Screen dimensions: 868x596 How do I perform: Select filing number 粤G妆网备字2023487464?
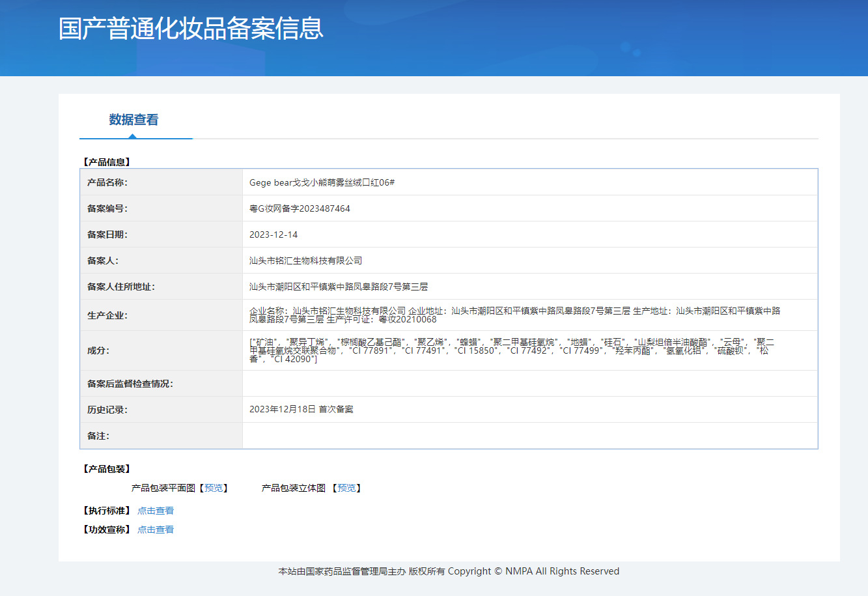pos(300,208)
